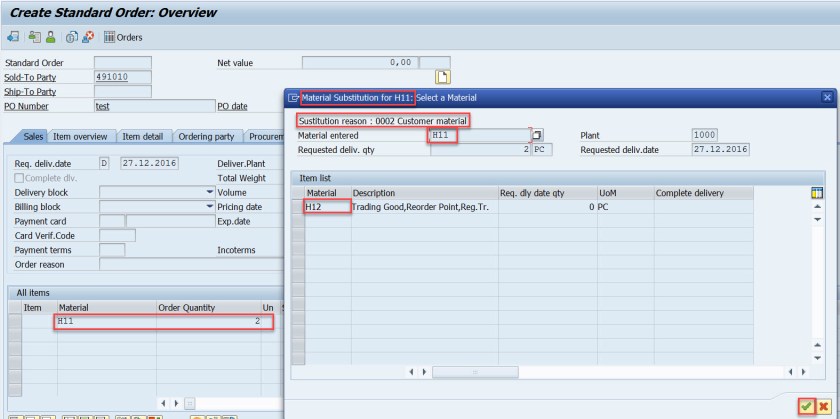Display sold-to party via green person icon
840x419 pixels.
click(x=50, y=37)
